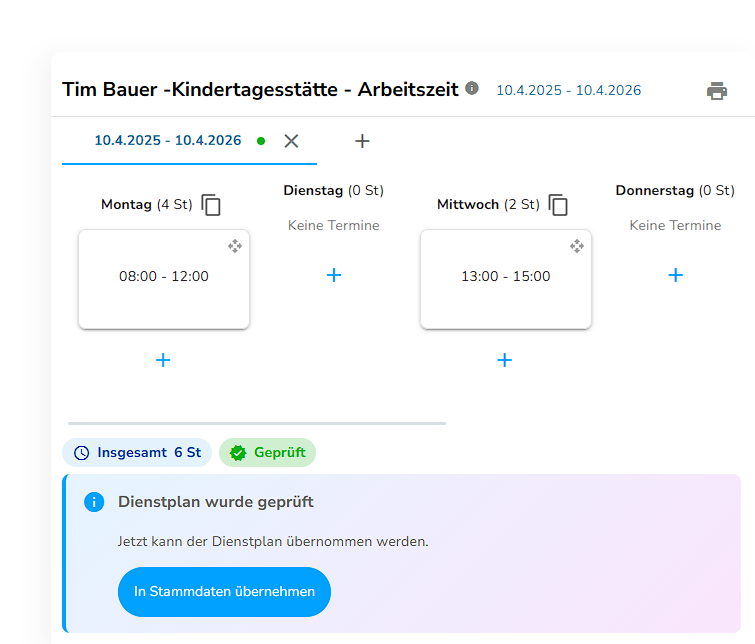755x644 pixels.
Task: Add another time slot below Montag
Action: (x=163, y=360)
